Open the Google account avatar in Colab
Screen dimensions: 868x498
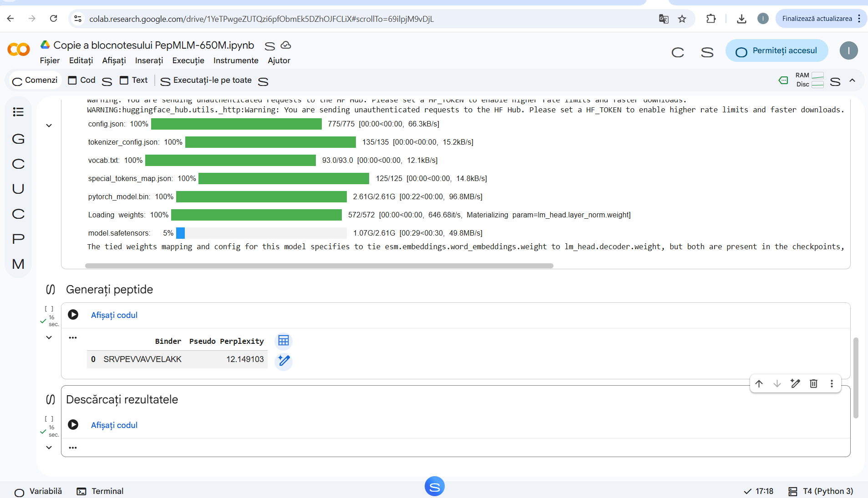tap(848, 50)
